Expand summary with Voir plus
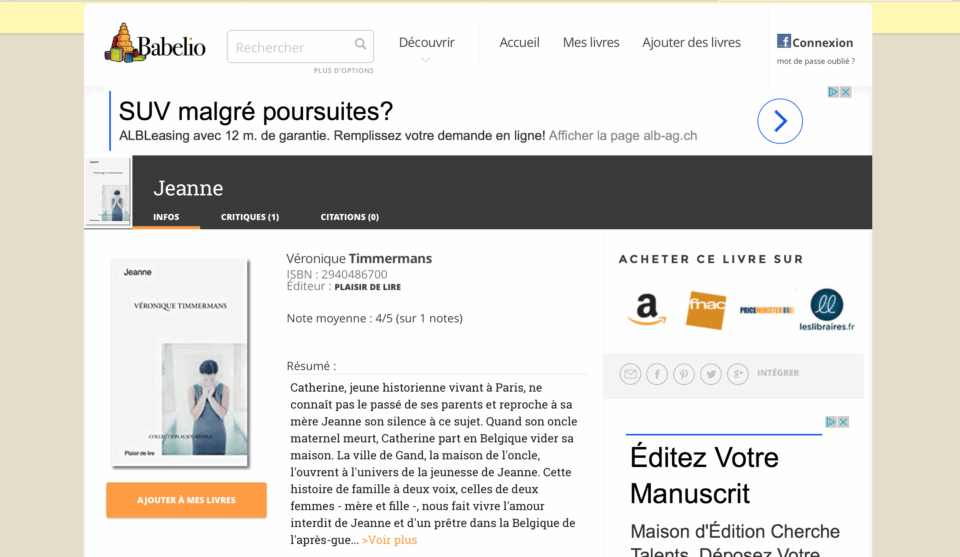This screenshot has width=960, height=557. click(389, 540)
